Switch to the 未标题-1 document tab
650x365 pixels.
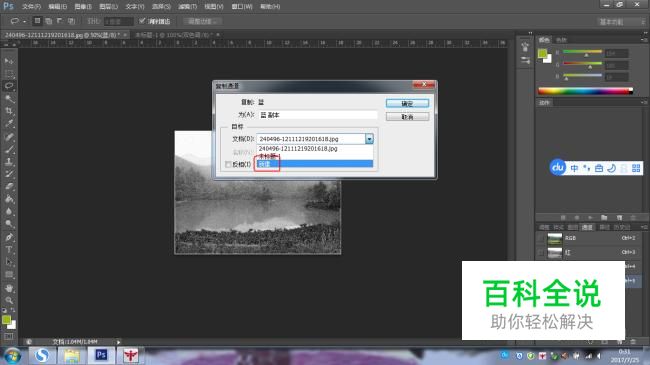click(x=174, y=35)
